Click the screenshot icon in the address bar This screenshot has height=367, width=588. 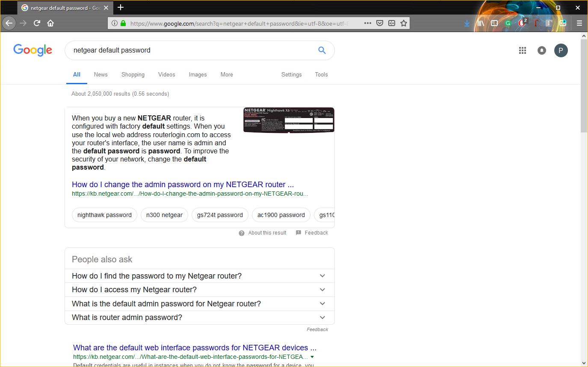coord(391,23)
